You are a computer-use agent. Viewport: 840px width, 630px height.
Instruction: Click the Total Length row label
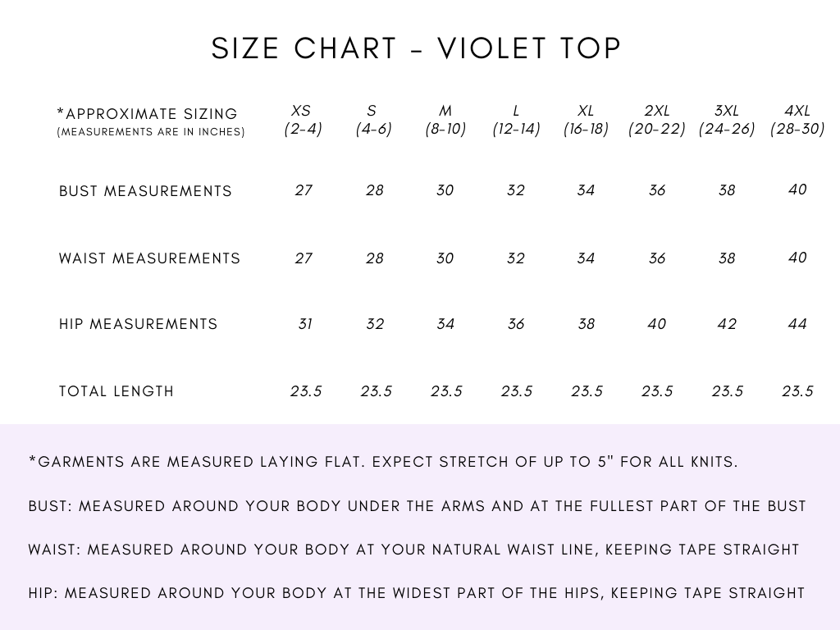pos(116,391)
